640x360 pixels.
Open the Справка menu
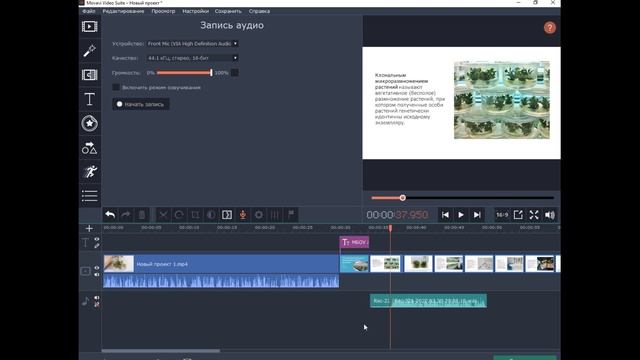[x=259, y=11]
